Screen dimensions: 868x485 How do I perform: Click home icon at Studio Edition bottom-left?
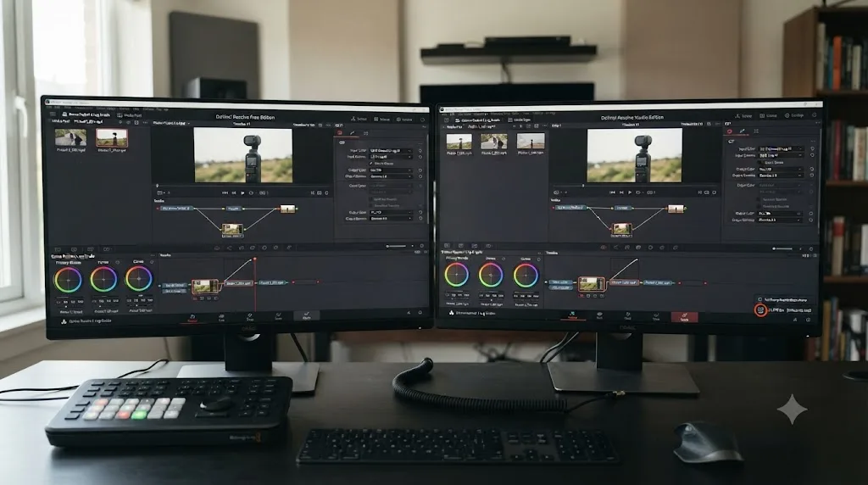451,313
